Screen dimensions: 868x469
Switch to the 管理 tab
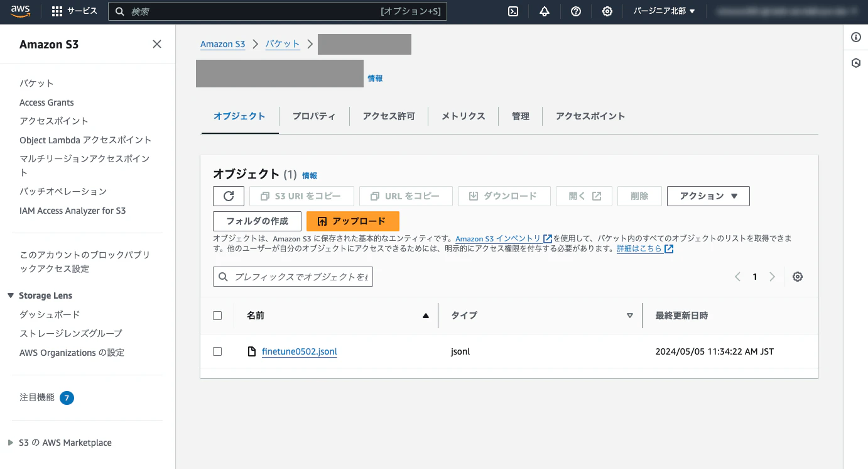coord(521,116)
